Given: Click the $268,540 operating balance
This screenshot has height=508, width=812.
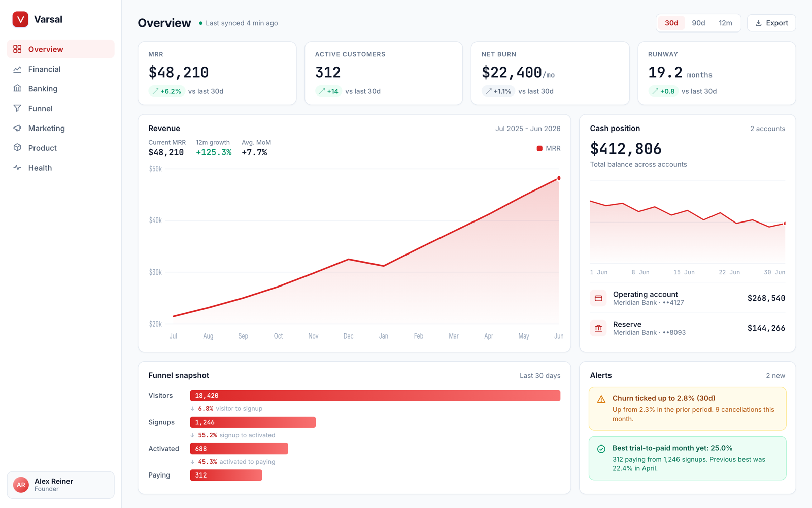Looking at the screenshot, I should [x=766, y=298].
